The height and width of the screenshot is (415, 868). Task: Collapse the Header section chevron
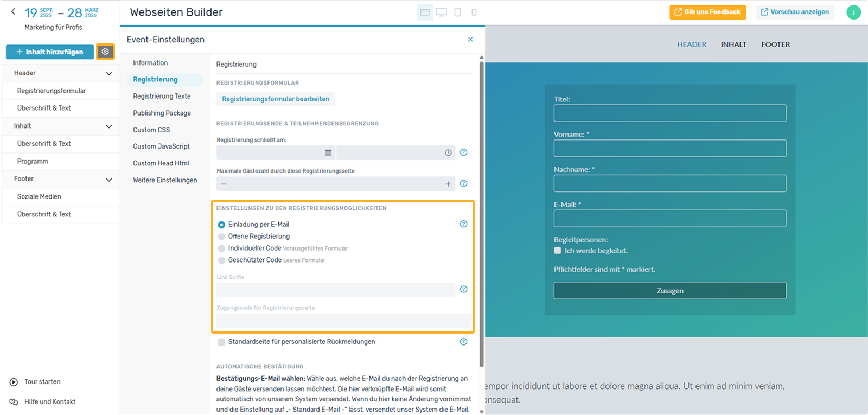pos(108,73)
